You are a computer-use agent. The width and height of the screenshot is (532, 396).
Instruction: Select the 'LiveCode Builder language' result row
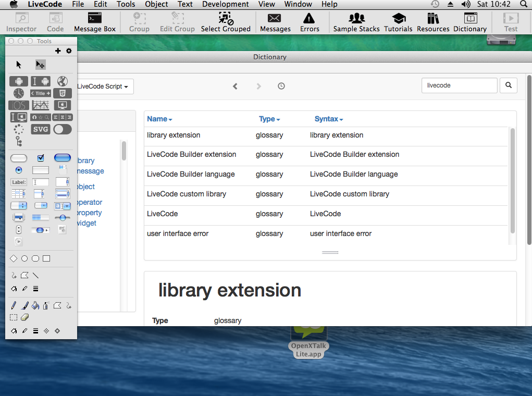tap(326, 175)
